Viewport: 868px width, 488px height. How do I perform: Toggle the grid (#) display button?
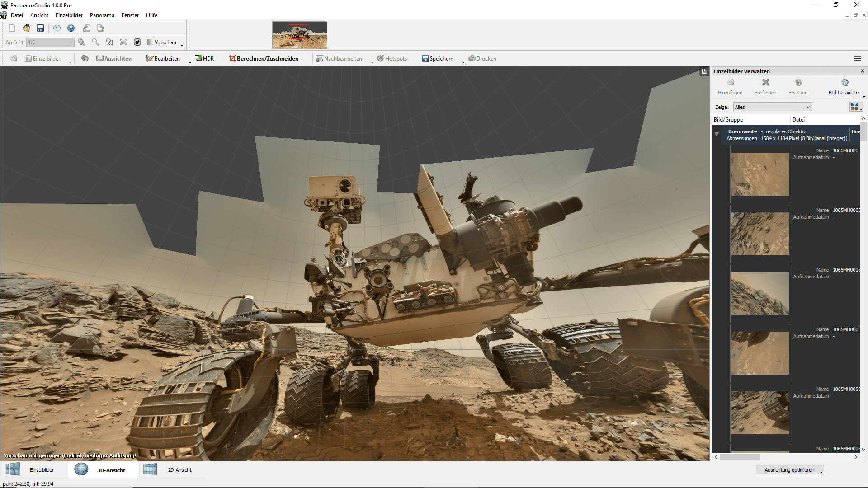click(x=137, y=42)
